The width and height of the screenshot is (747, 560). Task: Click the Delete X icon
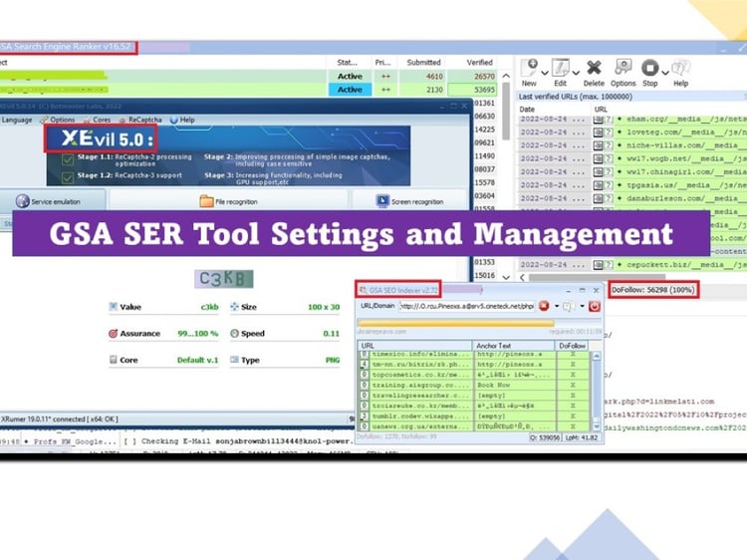pos(594,68)
